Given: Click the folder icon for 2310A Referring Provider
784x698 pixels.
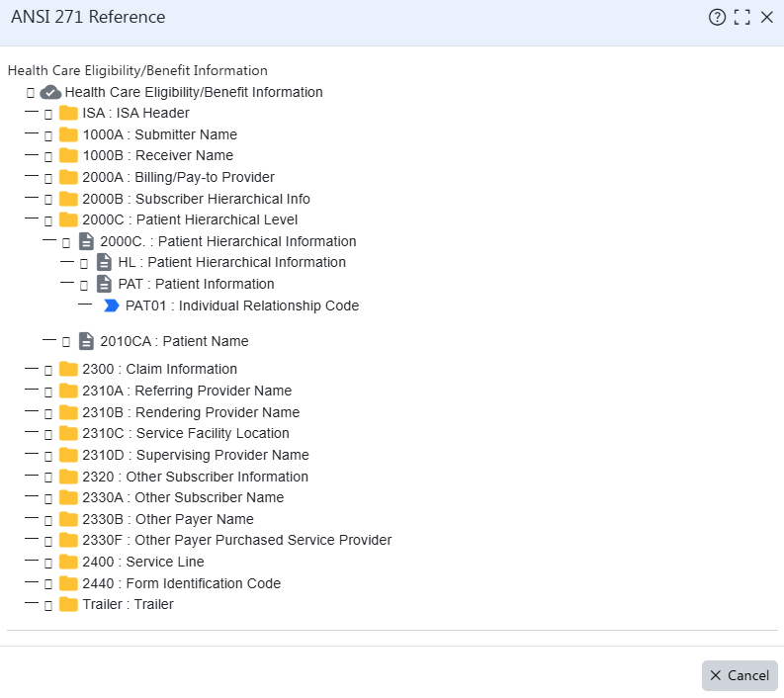Looking at the screenshot, I should 68,391.
